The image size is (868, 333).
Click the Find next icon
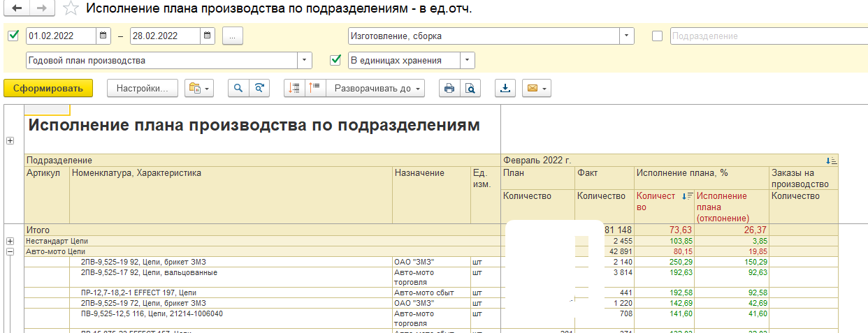pos(259,89)
